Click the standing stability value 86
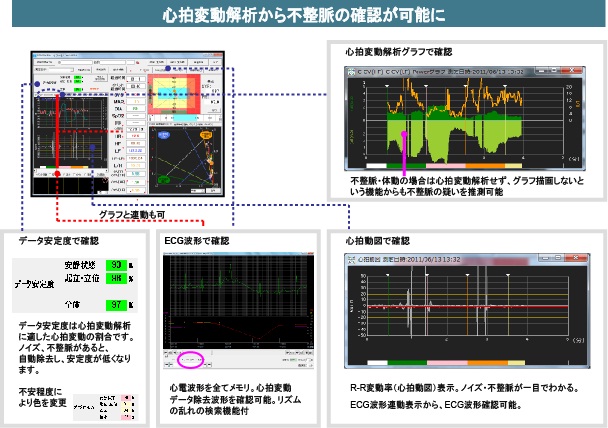This screenshot has height=428, width=608. tap(117, 279)
